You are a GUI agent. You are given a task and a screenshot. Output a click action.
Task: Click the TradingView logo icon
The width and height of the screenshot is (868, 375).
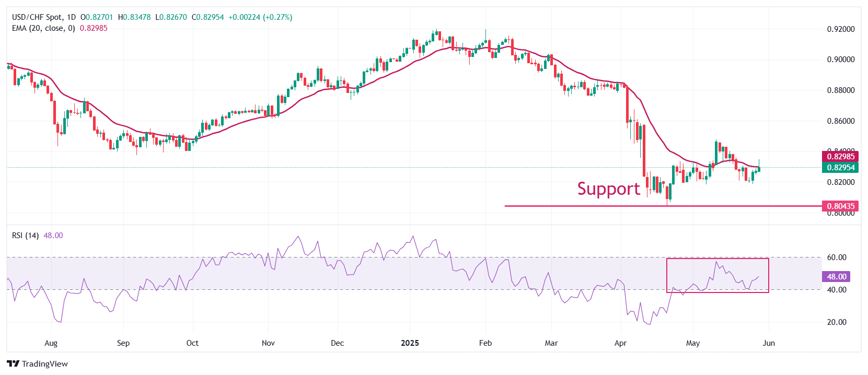[13, 364]
